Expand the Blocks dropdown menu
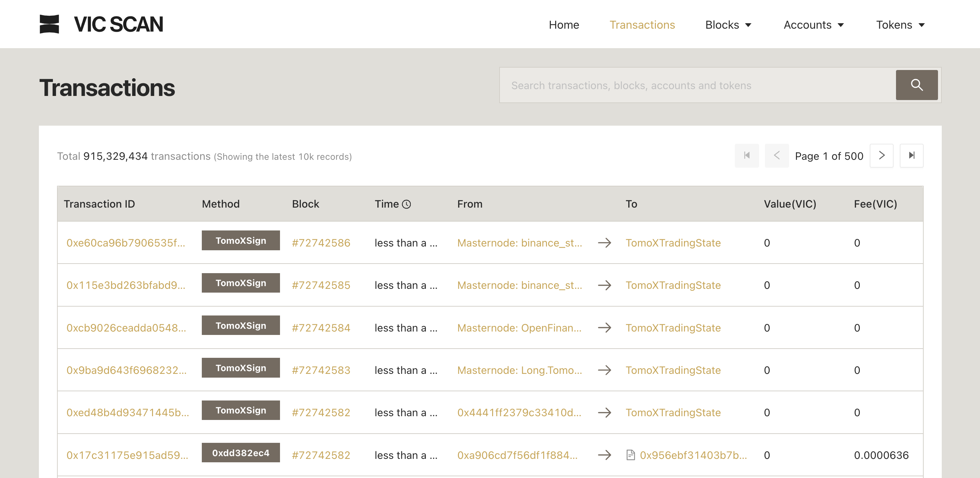The height and width of the screenshot is (478, 980). point(728,25)
